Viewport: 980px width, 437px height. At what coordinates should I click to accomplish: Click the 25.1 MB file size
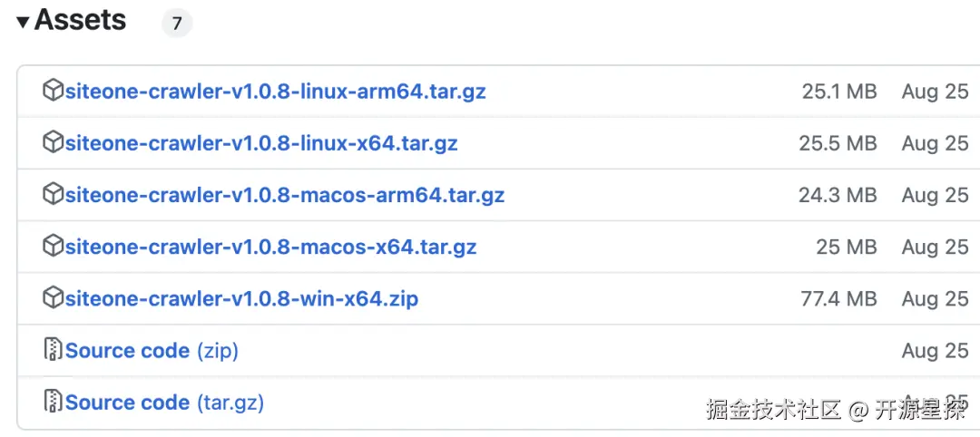[839, 92]
